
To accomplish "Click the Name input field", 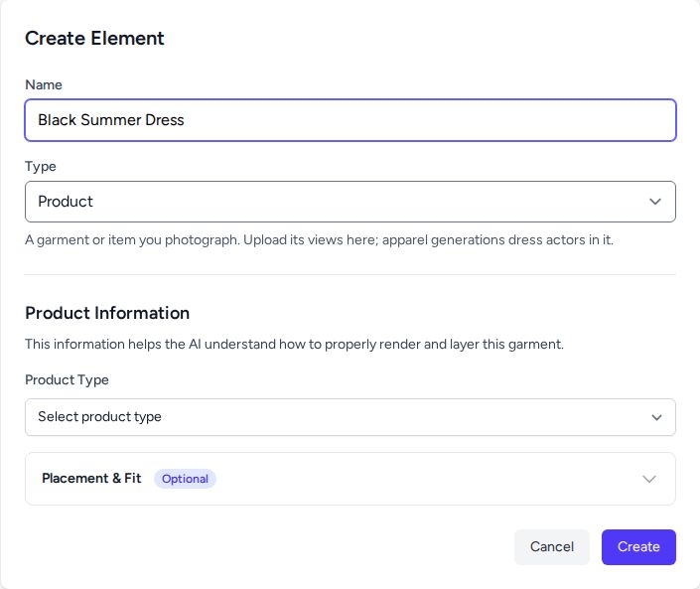I will coord(350,120).
